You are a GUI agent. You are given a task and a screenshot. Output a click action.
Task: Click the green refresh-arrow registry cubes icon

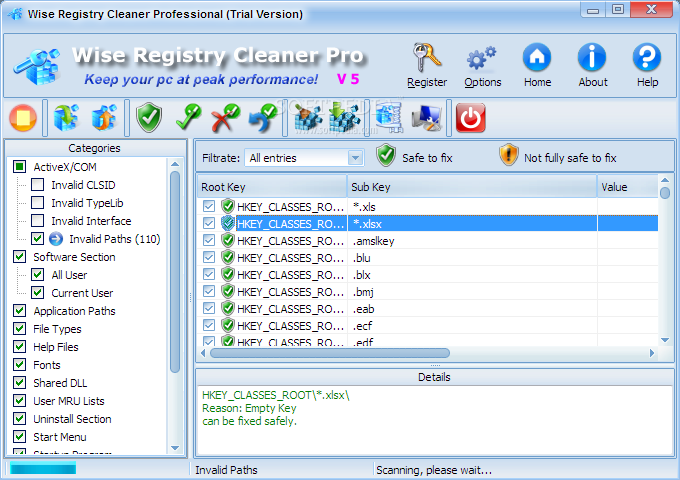[66, 118]
